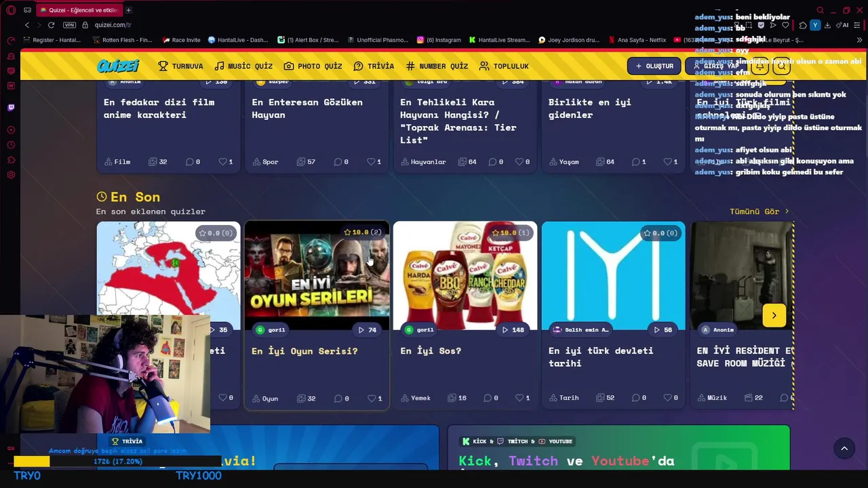The height and width of the screenshot is (488, 868).
Task: Go to the Trivia section
Action: (x=374, y=66)
